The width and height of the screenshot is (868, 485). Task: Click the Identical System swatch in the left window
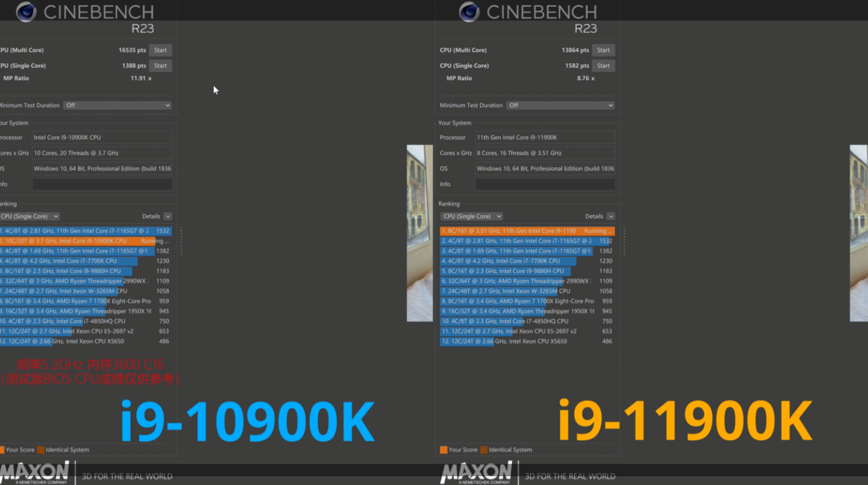[40, 450]
